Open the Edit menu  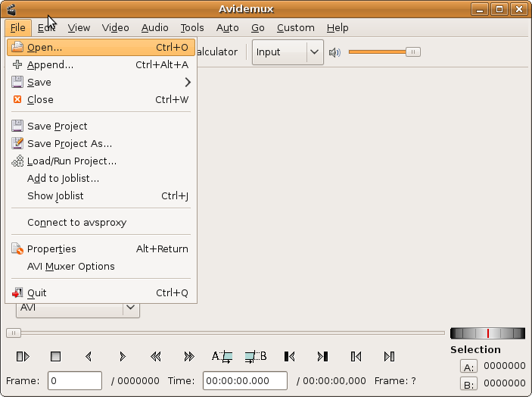46,28
